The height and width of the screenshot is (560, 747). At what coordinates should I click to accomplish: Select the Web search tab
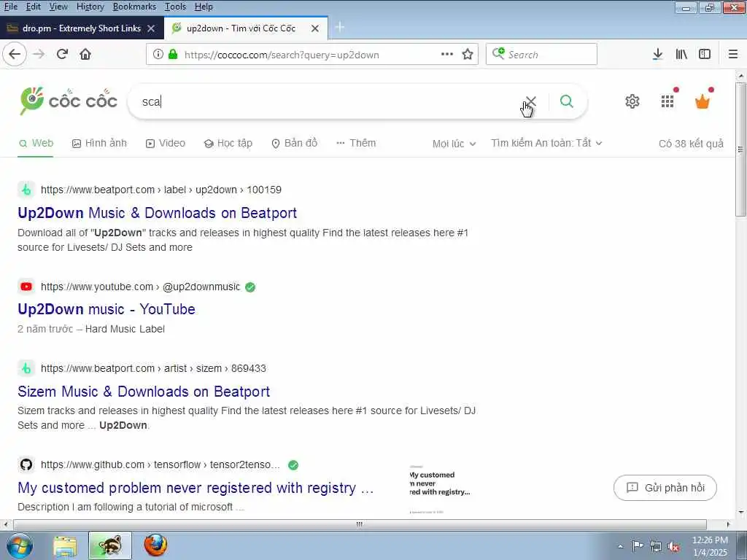(36, 143)
